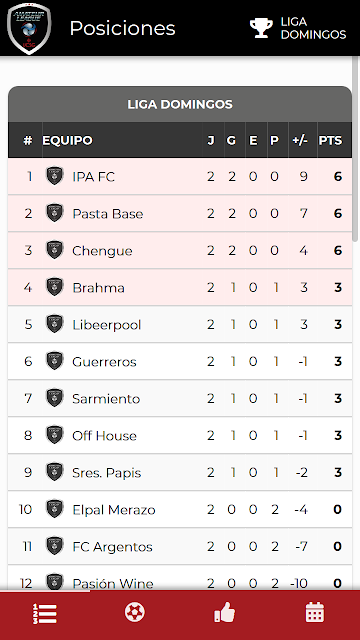
Task: Click the Sres. Papis team crest
Action: (x=55, y=472)
